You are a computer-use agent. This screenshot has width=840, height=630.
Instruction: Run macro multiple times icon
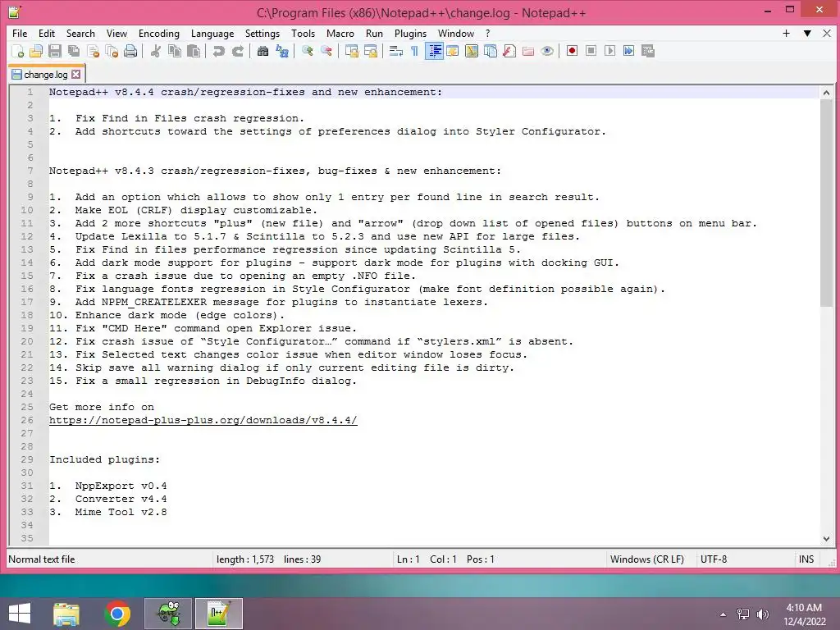628,51
